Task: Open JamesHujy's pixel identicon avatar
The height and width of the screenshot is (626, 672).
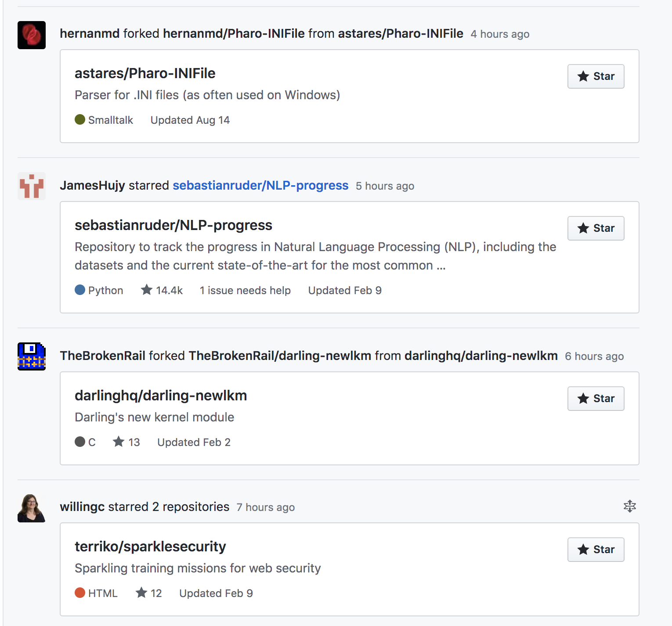Action: [32, 186]
